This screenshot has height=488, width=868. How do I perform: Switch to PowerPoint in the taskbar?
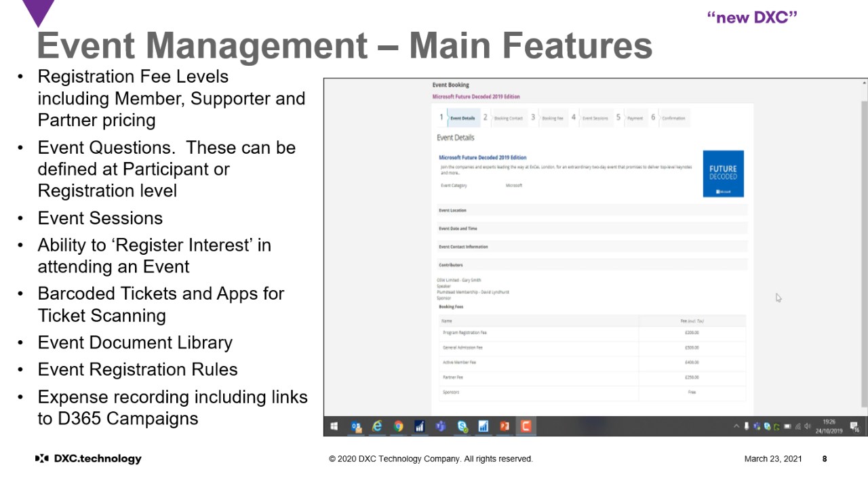coord(505,426)
